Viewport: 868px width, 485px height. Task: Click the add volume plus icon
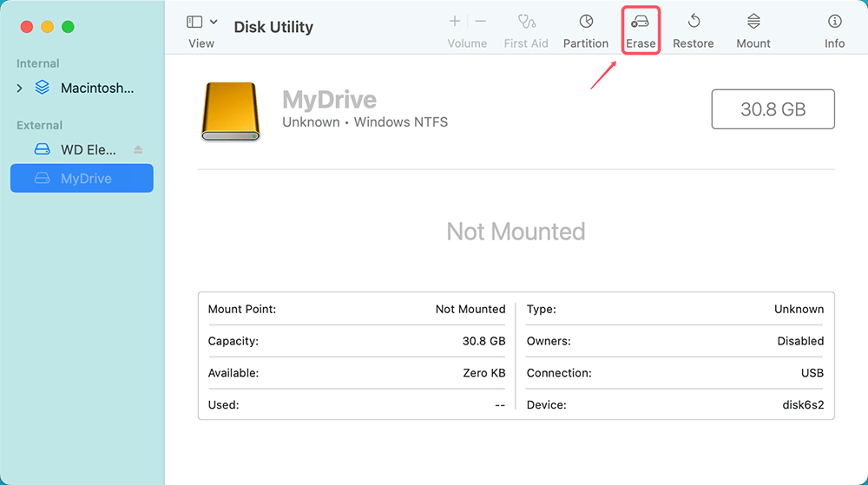(x=454, y=21)
